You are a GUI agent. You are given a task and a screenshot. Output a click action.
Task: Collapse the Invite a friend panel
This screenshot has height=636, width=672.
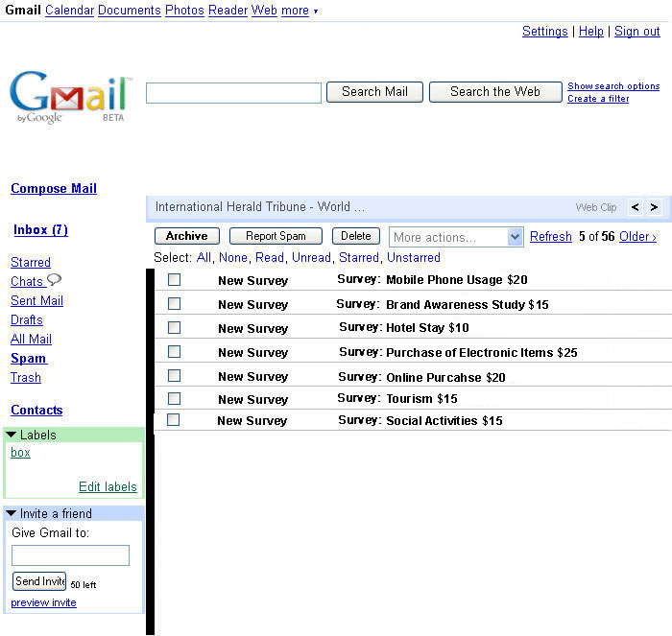(12, 513)
